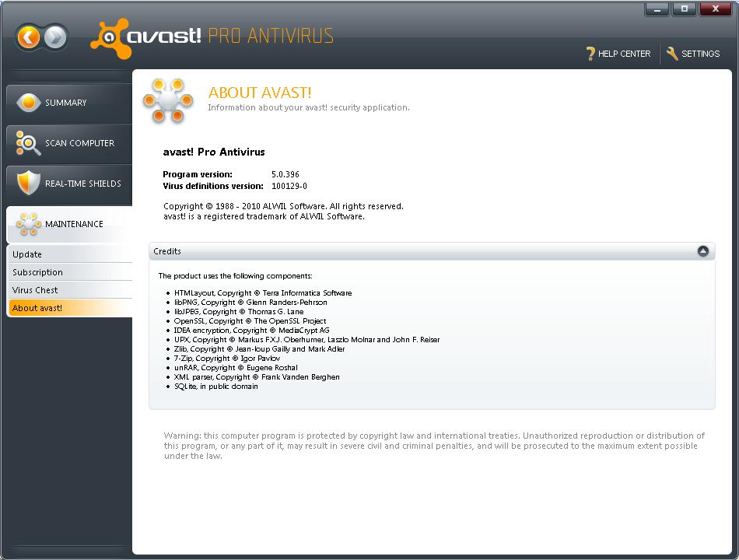Image resolution: width=739 pixels, height=560 pixels.
Task: Click the Credits section header bar
Action: click(x=432, y=251)
